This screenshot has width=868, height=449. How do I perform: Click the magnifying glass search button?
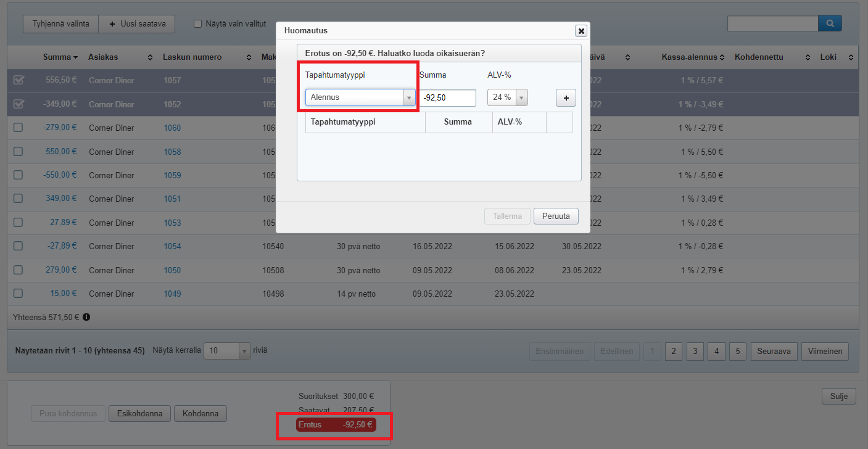[830, 23]
